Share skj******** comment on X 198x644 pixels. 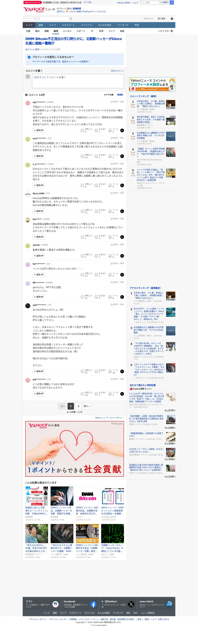122,130
